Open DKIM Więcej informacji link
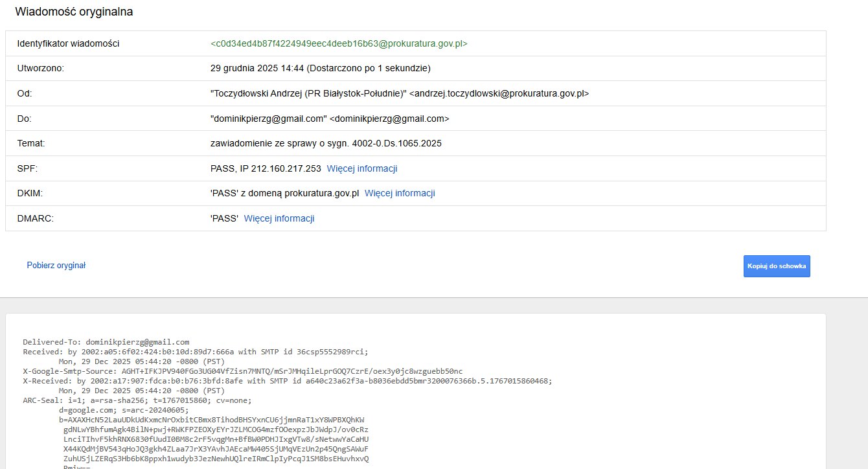Viewport: 868px width, 469px height. coord(400,193)
